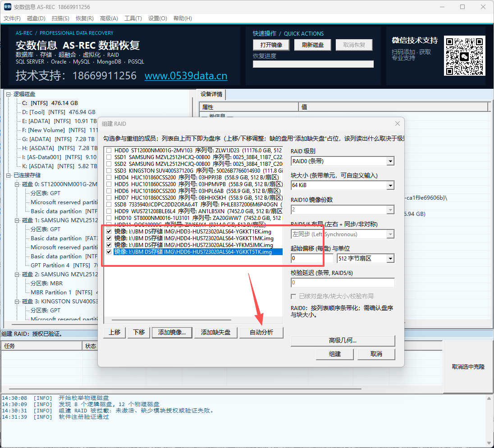Click the 打开镜像 quick action button

(271, 45)
